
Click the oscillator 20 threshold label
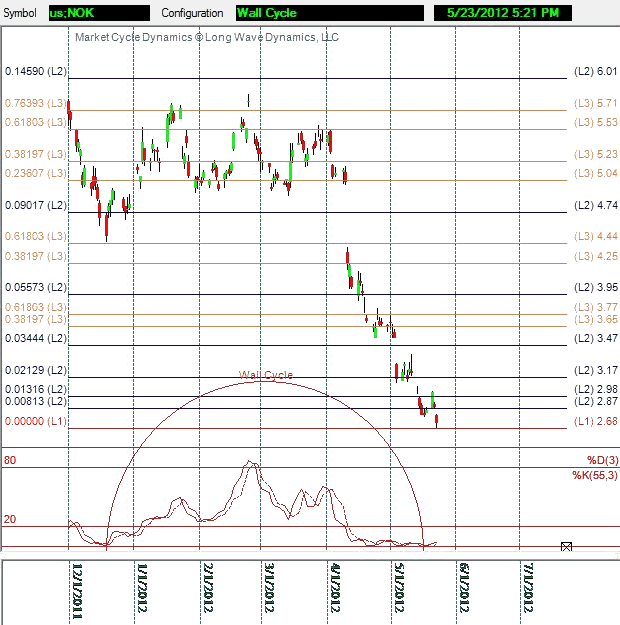click(x=10, y=519)
